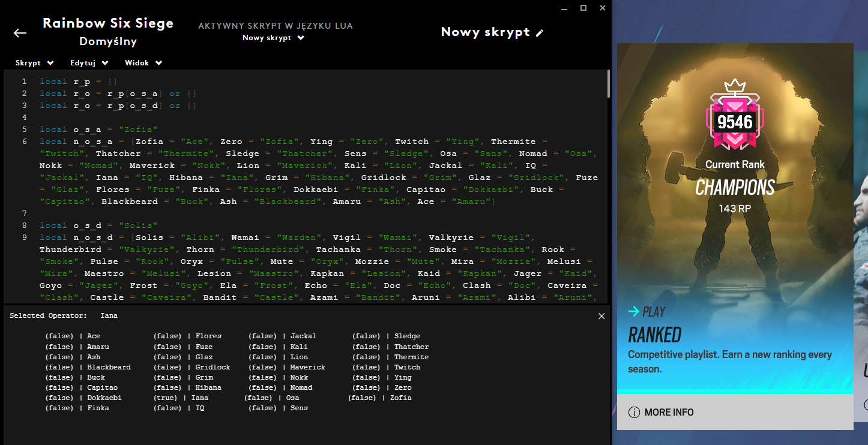868x445 pixels.
Task: Click the back arrow icon
Action: pyautogui.click(x=20, y=33)
